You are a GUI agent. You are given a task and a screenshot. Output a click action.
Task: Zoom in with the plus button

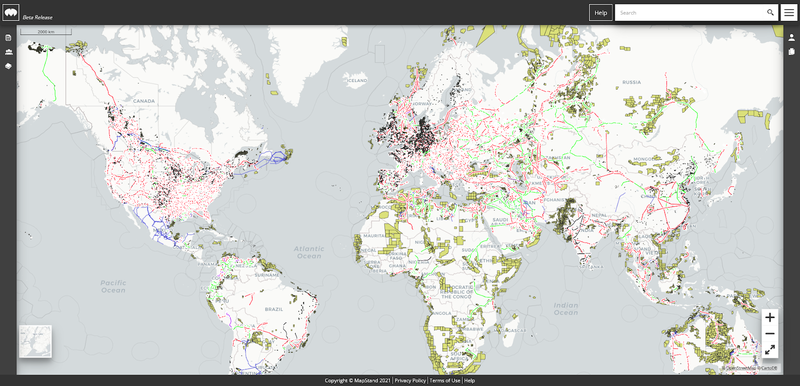[x=770, y=317]
